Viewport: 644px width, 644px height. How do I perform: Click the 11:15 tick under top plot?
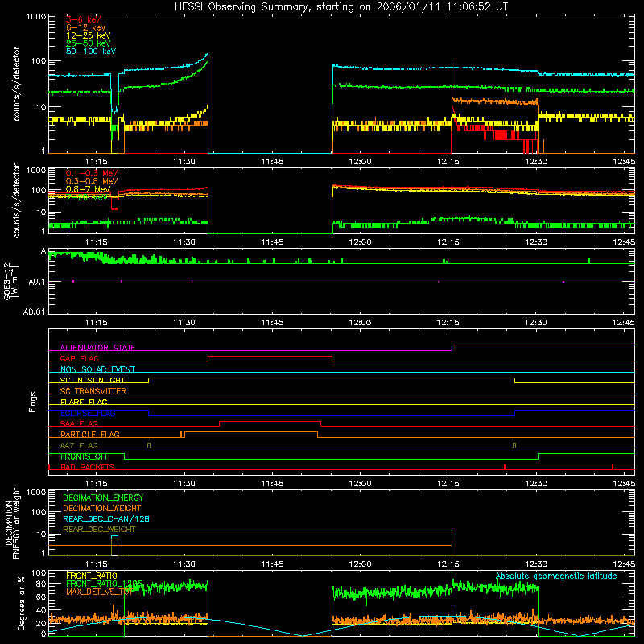tap(96, 162)
